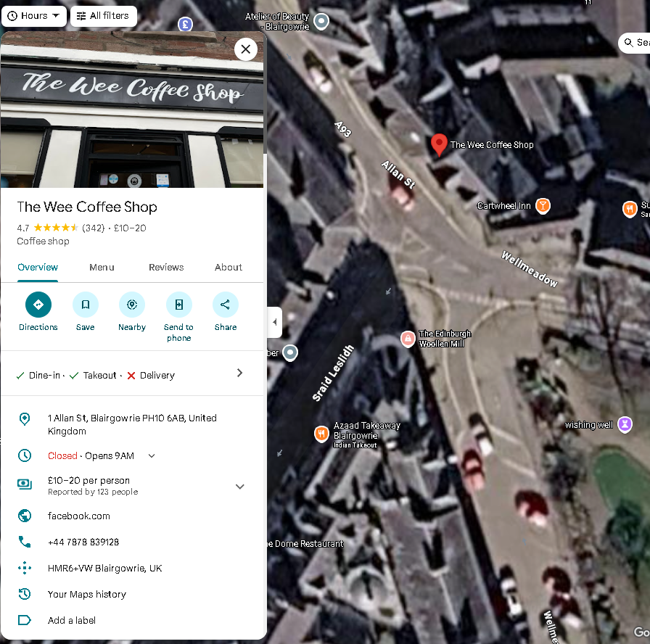This screenshot has width=650, height=644.
Task: Click the label tag icon
Action: click(25, 620)
